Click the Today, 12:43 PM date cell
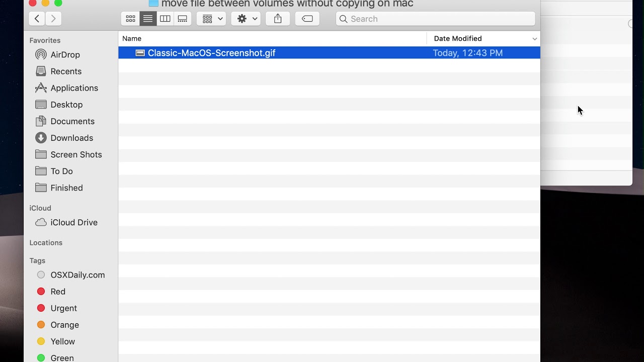This screenshot has width=644, height=362. click(x=467, y=53)
